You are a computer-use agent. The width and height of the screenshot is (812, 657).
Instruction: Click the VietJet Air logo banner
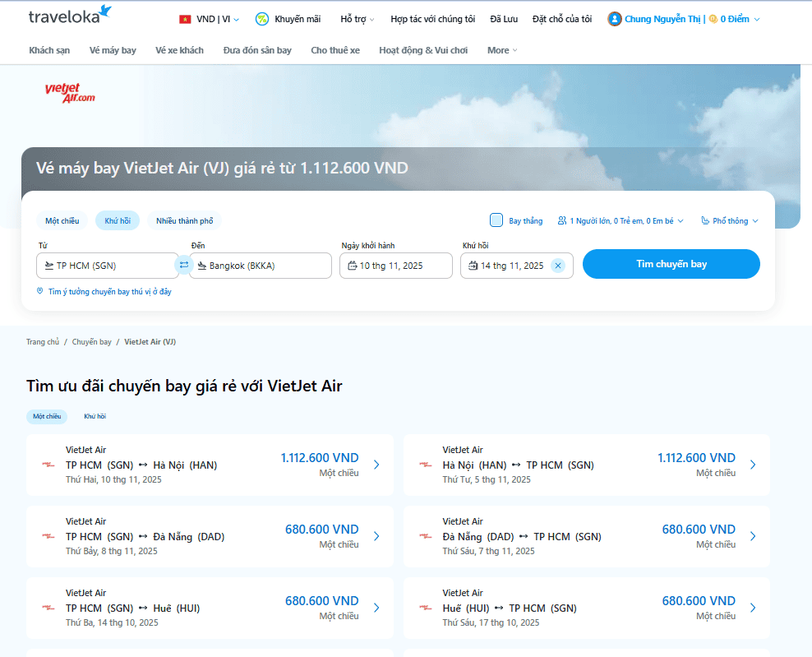click(70, 93)
